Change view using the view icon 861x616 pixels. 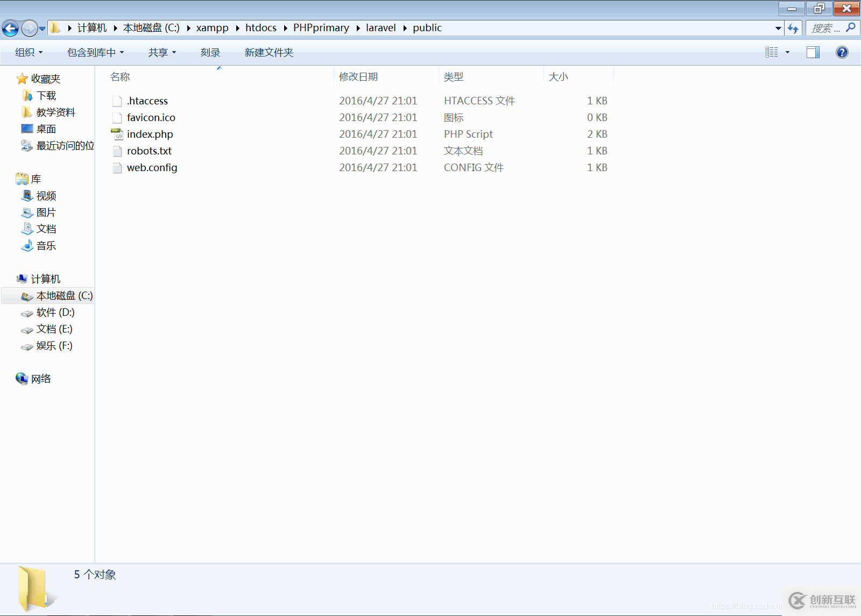point(772,52)
